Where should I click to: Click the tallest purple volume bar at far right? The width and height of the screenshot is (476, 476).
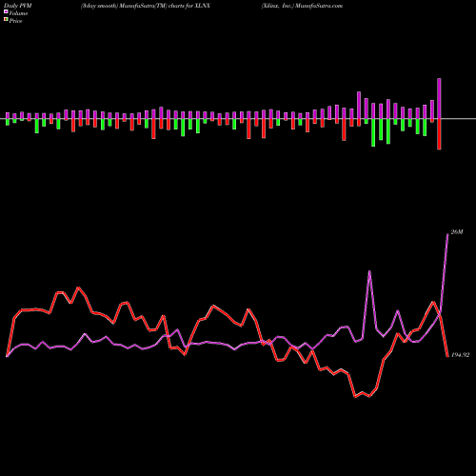click(439, 98)
